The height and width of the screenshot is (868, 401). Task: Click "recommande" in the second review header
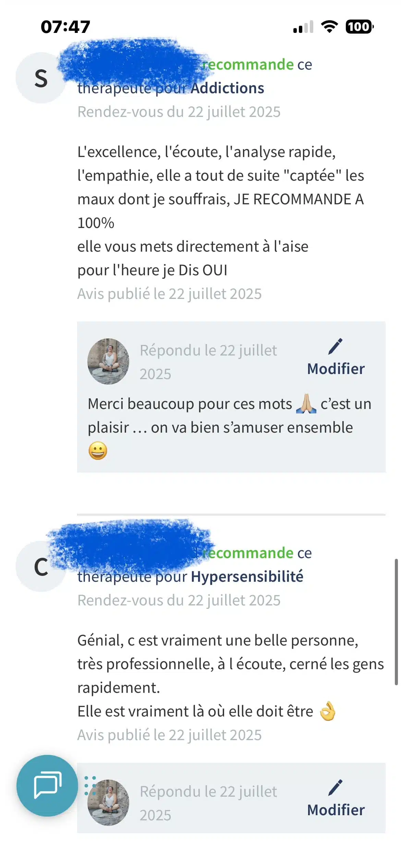point(248,553)
